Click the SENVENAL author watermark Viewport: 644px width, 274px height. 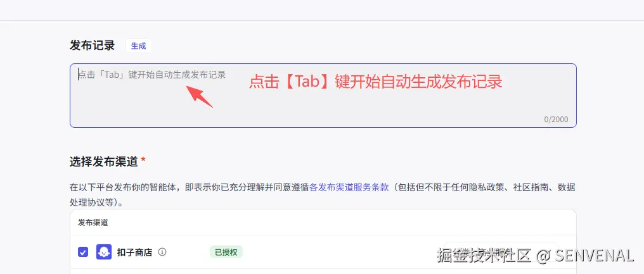click(594, 256)
